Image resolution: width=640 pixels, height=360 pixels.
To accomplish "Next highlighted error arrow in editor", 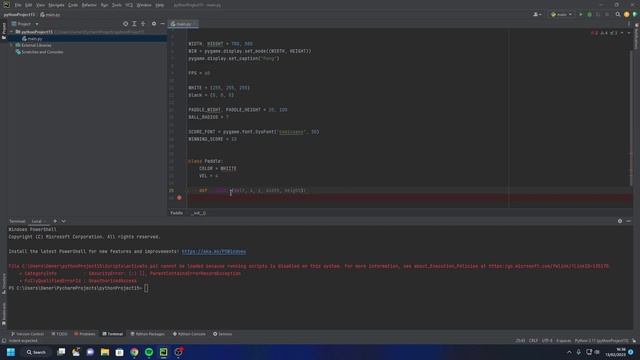I will (x=629, y=33).
